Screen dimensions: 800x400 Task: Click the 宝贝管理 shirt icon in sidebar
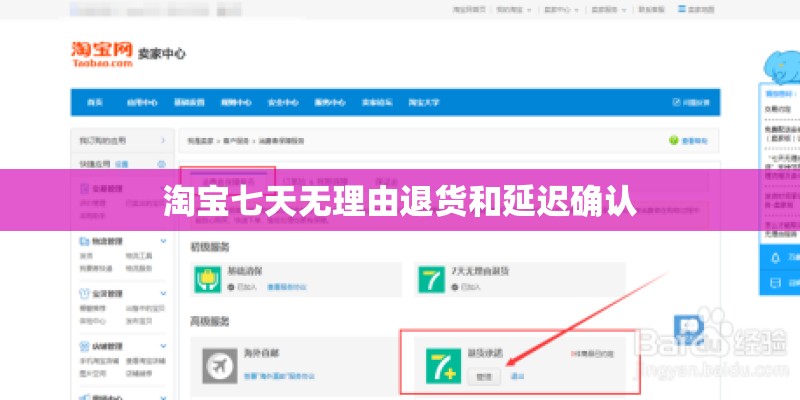pos(84,293)
